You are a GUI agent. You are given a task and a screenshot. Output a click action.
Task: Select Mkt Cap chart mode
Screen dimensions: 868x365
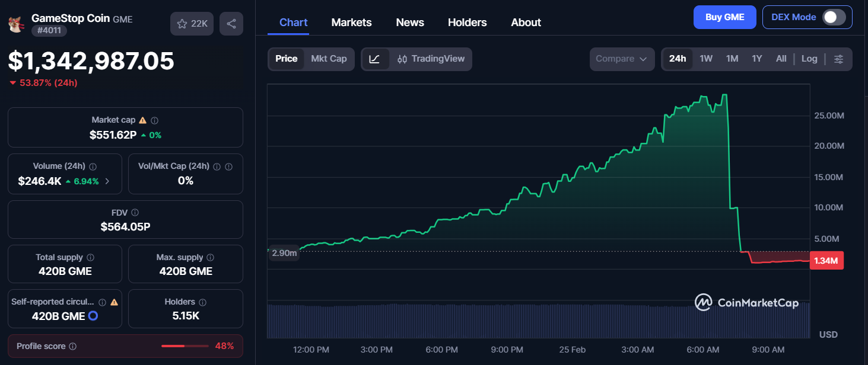coord(329,59)
